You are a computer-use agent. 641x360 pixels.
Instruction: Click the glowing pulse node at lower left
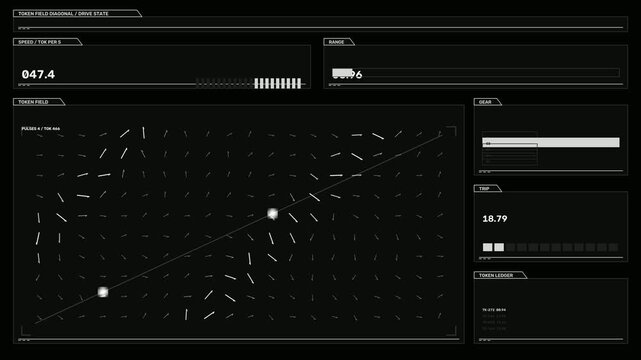point(103,292)
